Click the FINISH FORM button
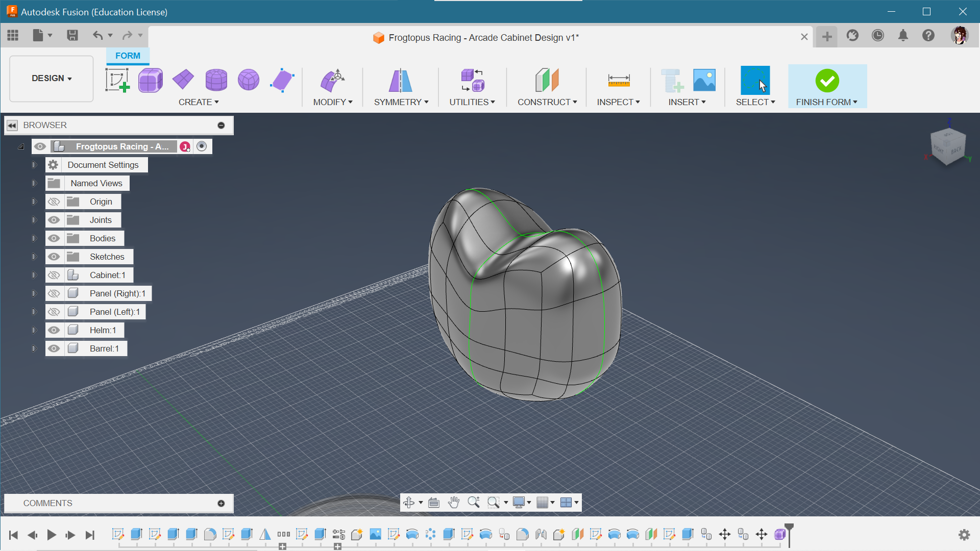 point(827,86)
